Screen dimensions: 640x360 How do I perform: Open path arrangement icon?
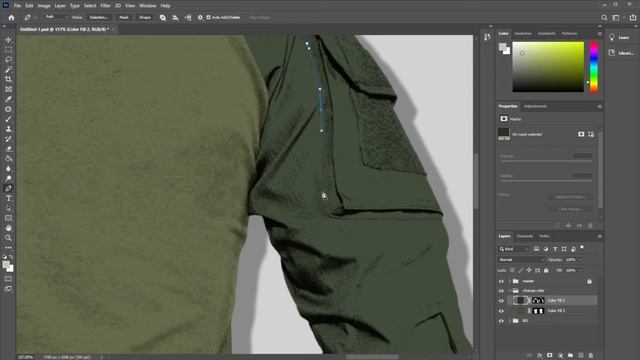tap(187, 18)
